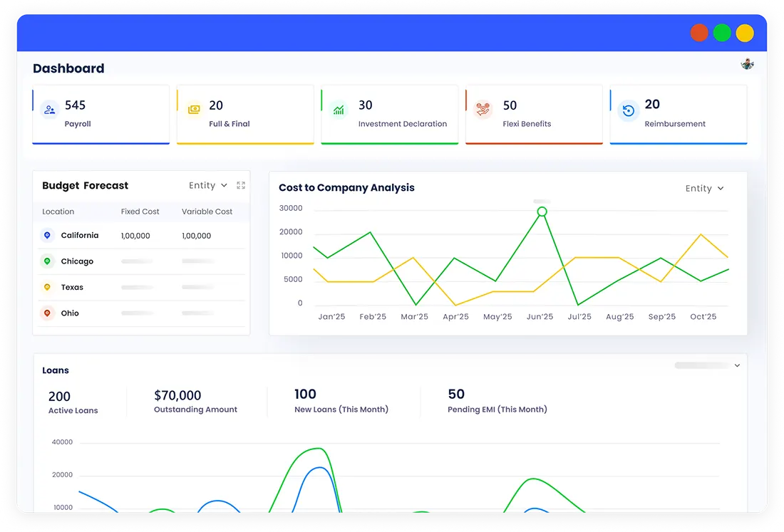Click the Active Loans statistic
The height and width of the screenshot is (532, 784).
pos(73,402)
